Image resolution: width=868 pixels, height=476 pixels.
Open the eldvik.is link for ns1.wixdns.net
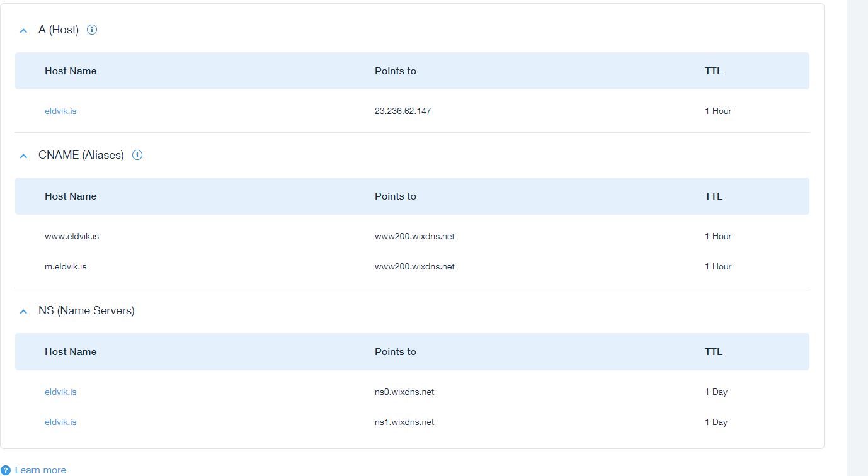click(60, 422)
